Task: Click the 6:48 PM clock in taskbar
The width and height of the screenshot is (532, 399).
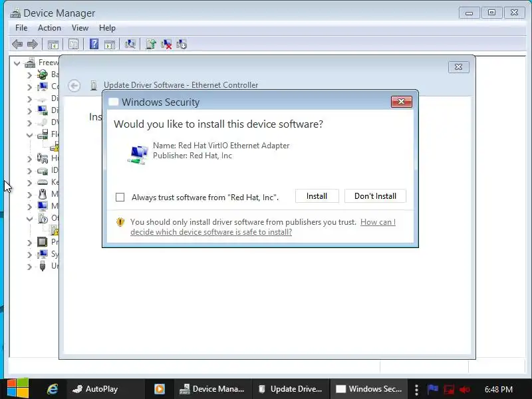Action: 499,389
